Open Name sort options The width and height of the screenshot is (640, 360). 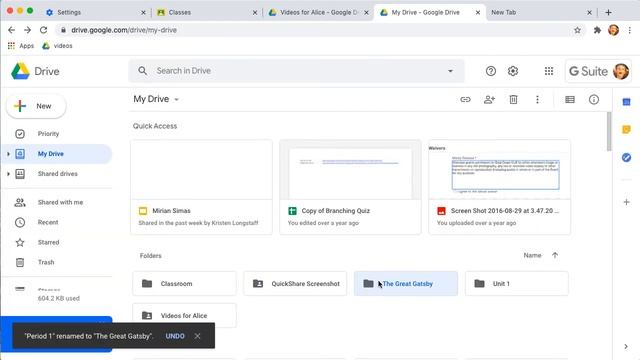(x=532, y=255)
